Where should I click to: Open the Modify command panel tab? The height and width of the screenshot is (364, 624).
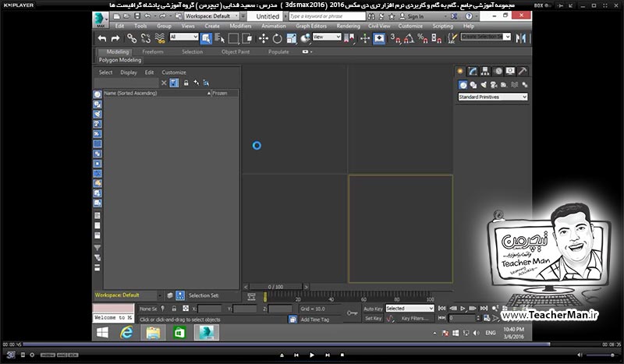coord(473,71)
